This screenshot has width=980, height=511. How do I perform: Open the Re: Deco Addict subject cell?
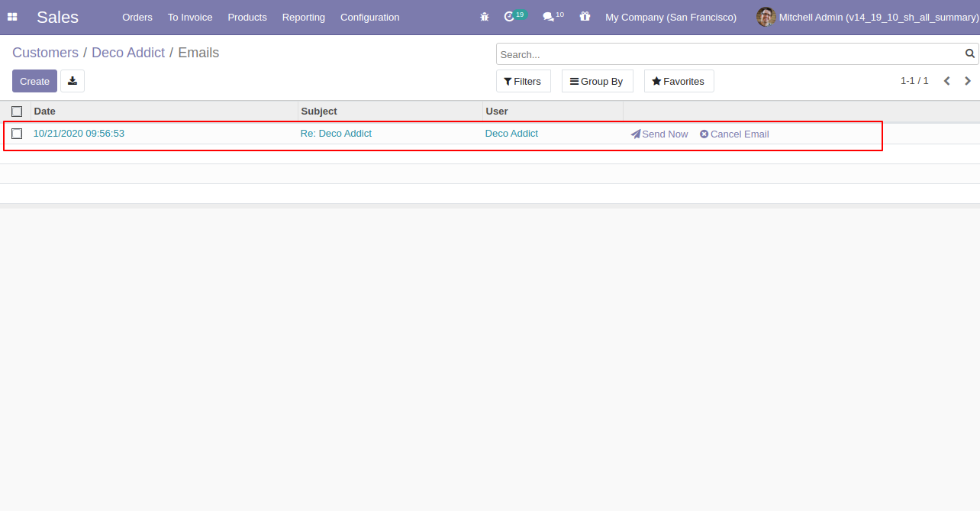point(336,134)
